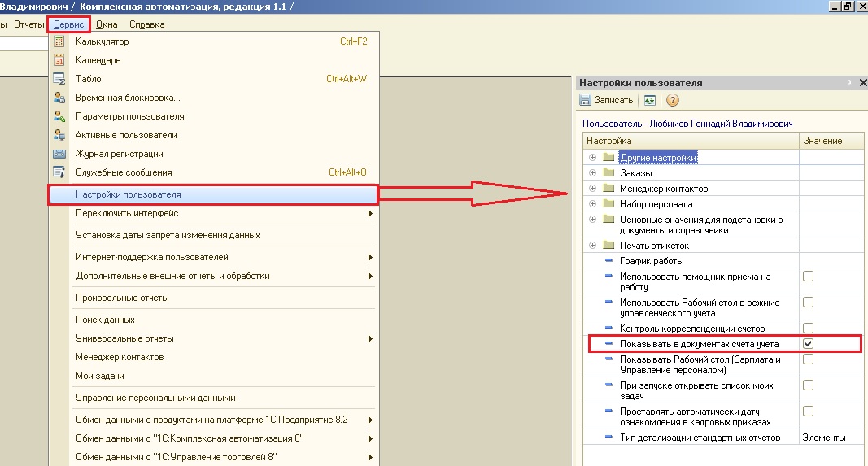This screenshot has height=466, width=868.
Task: Click the Записать button
Action: pyautogui.click(x=606, y=100)
